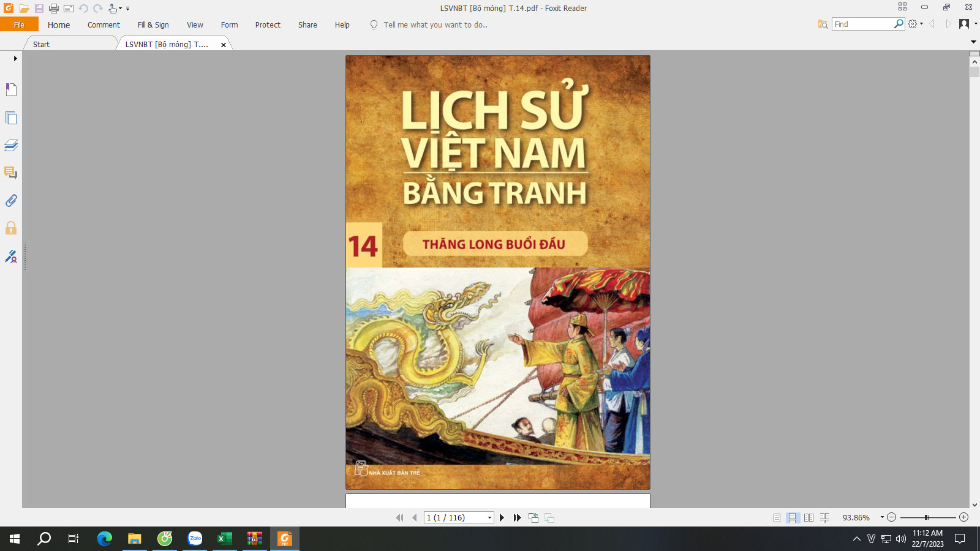Print the PDF using the printer icon
The width and height of the screenshot is (980, 551).
click(54, 9)
